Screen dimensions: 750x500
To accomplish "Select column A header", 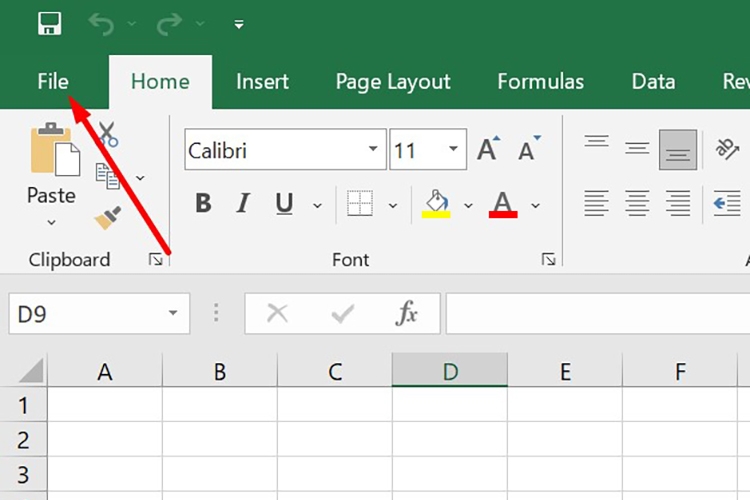I will point(105,371).
